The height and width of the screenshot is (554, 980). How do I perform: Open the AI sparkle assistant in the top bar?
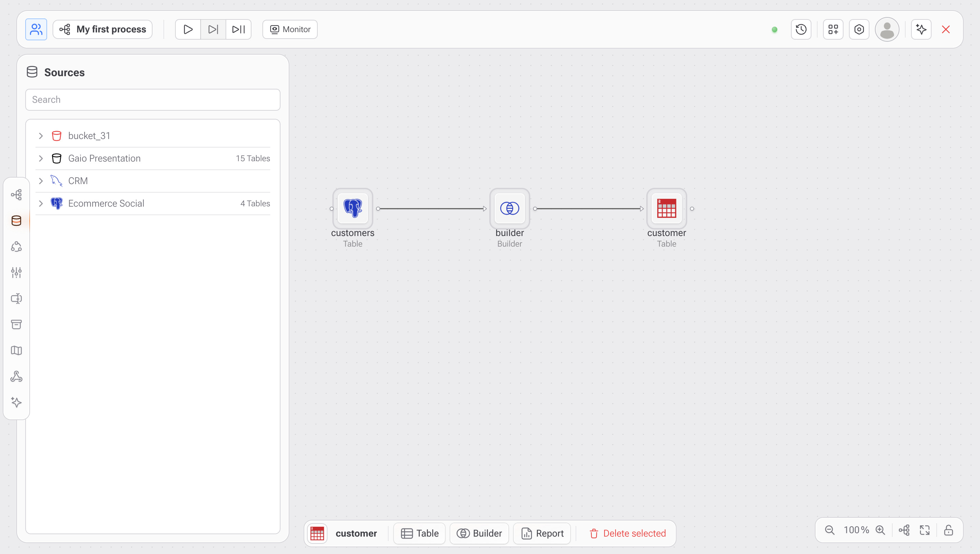coord(921,29)
